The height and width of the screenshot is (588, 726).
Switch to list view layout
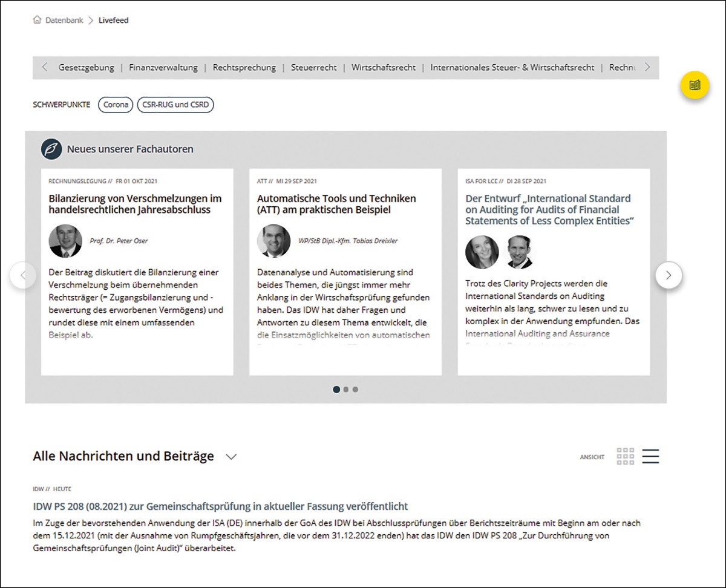point(650,456)
